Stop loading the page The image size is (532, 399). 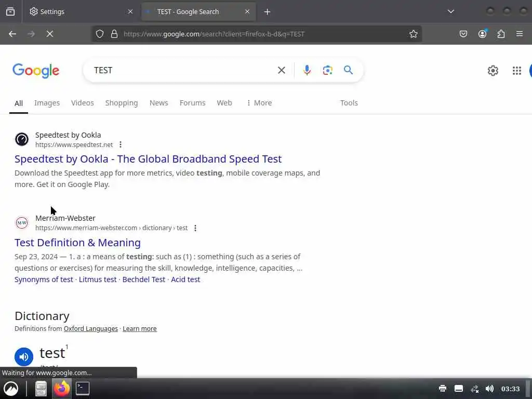coord(50,34)
